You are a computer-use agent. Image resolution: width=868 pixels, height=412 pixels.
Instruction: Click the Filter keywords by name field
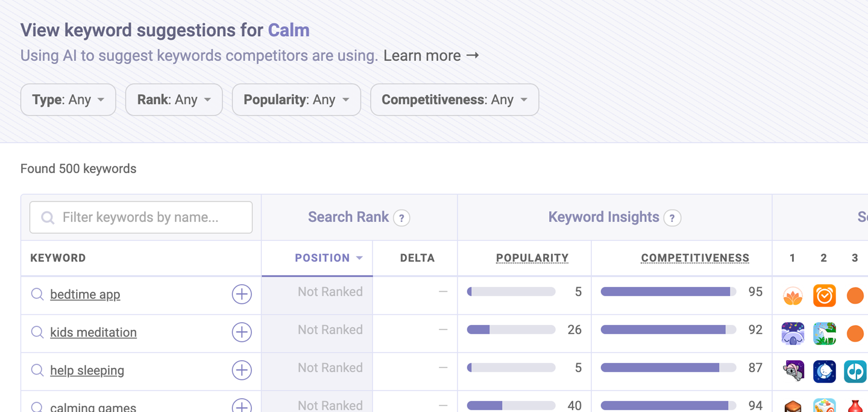[x=141, y=217]
